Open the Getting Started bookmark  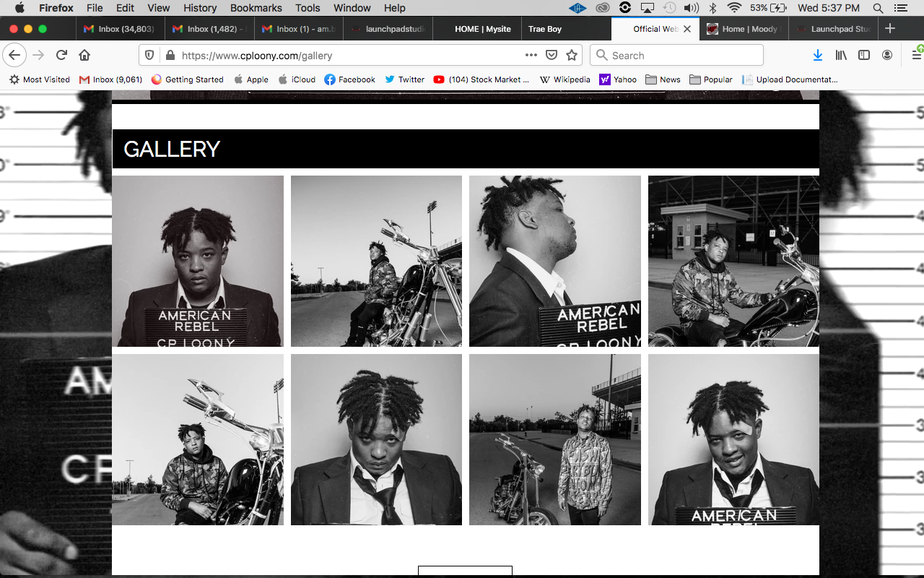tap(188, 79)
